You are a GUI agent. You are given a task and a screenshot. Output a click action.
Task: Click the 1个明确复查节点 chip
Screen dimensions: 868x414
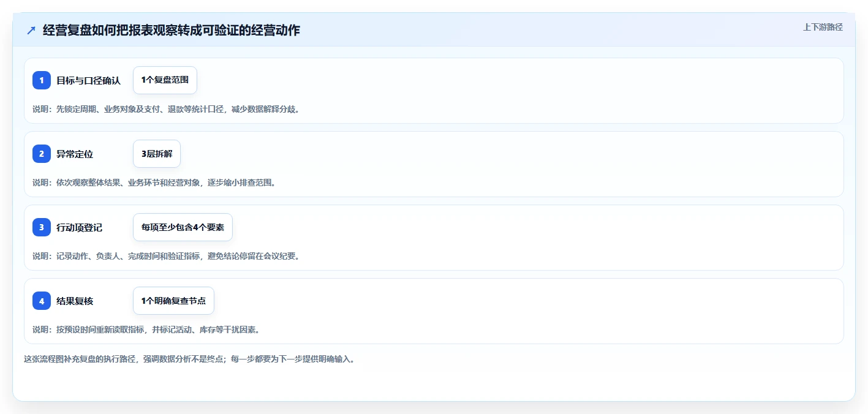(x=173, y=301)
